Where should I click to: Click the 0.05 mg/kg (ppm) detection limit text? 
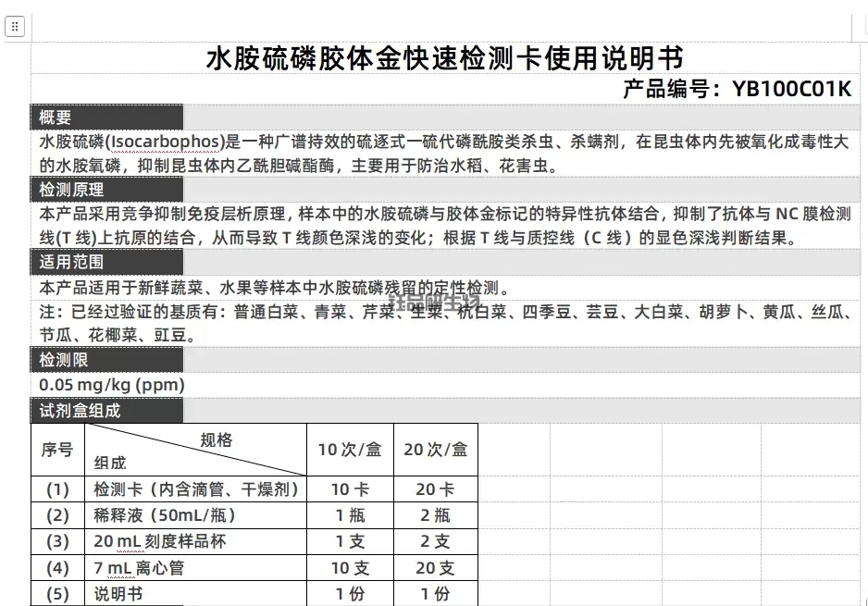point(109,384)
